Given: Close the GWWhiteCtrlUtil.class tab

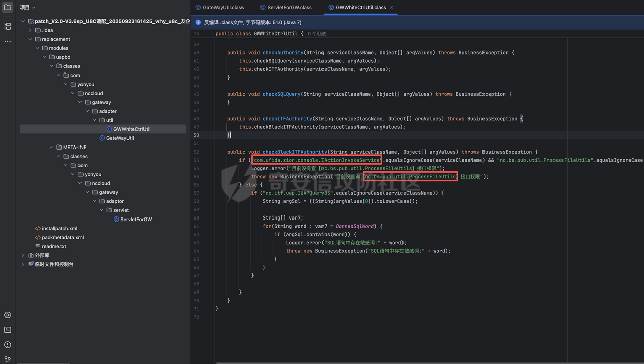Looking at the screenshot, I should pyautogui.click(x=392, y=8).
